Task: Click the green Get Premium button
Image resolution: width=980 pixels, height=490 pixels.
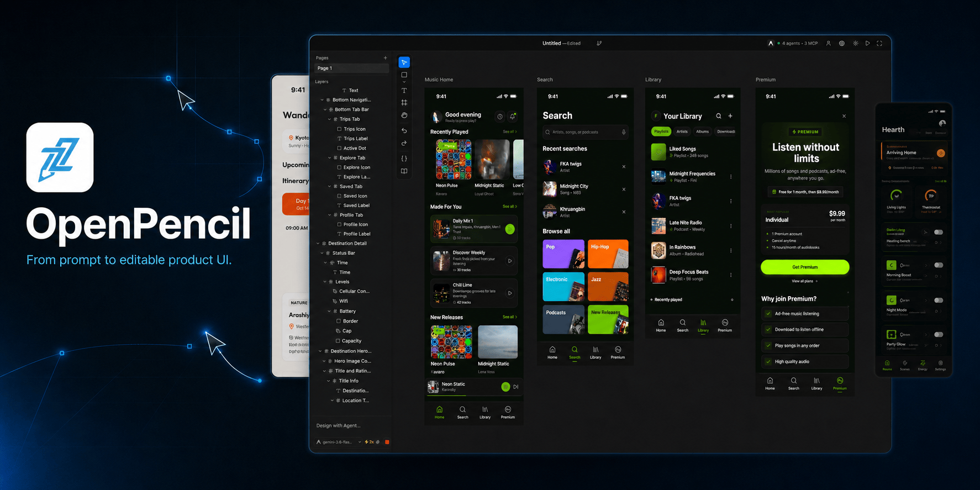Action: 805,267
